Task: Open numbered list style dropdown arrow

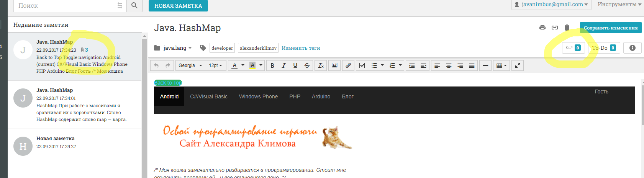Action: 400,65
